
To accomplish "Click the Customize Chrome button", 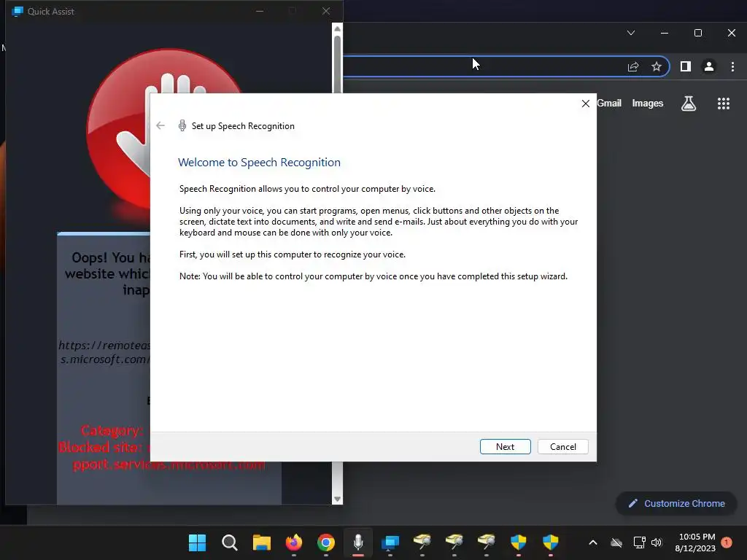I will (x=676, y=503).
